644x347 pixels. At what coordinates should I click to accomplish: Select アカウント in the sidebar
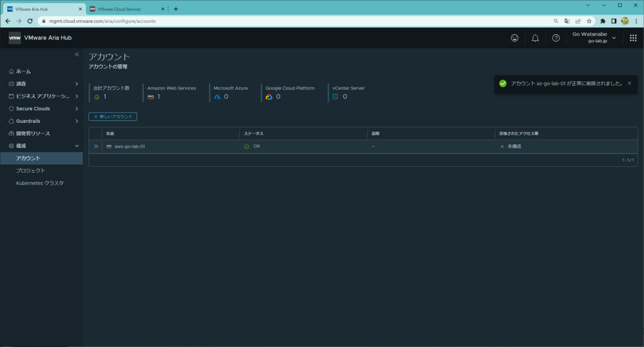click(x=41, y=158)
